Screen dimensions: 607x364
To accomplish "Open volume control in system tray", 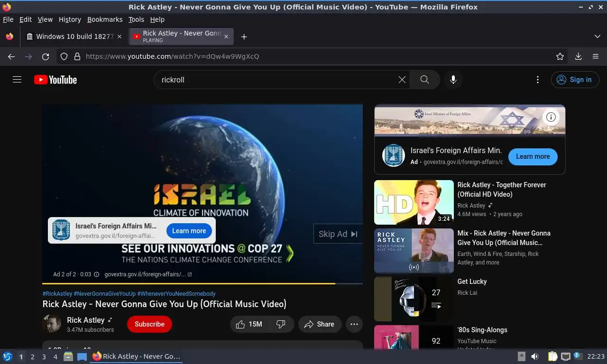I will (x=535, y=356).
